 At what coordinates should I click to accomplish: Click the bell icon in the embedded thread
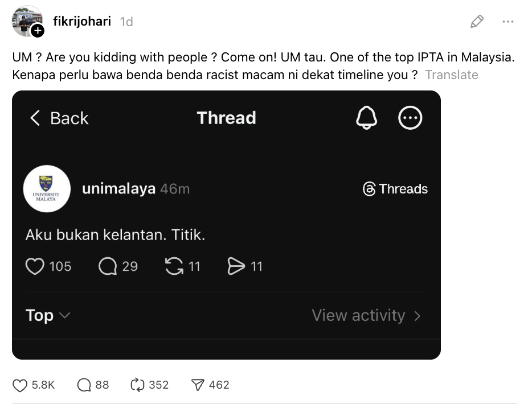point(367,118)
